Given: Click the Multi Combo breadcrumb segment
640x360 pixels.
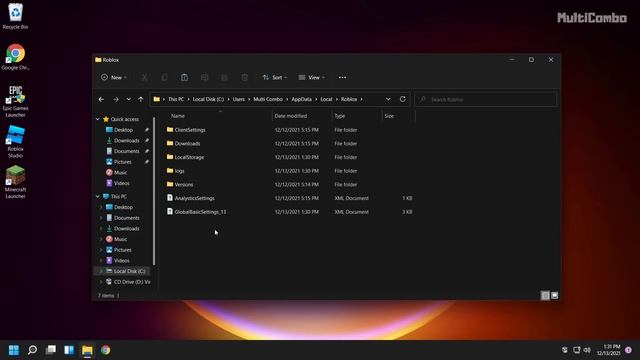Looking at the screenshot, I should pyautogui.click(x=268, y=99).
